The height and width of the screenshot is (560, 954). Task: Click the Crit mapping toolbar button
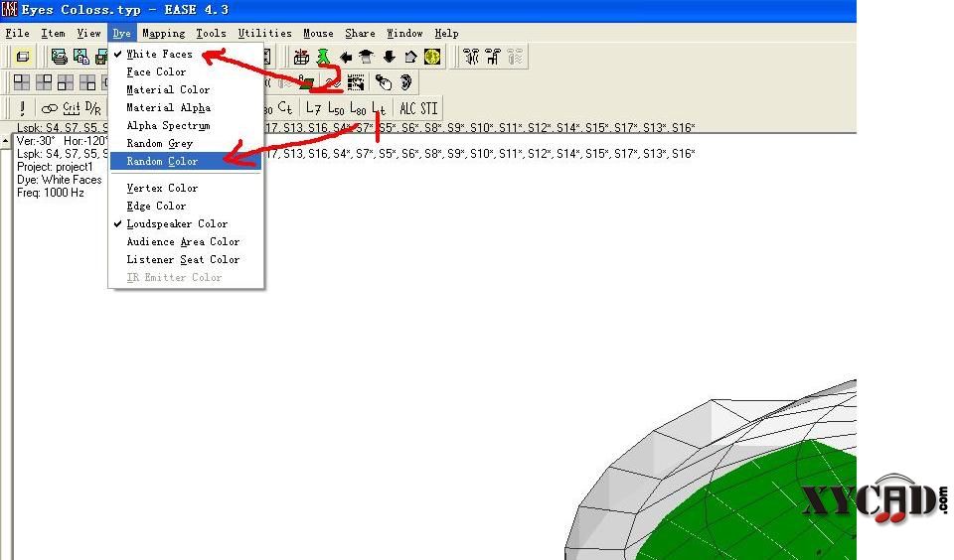coord(72,108)
